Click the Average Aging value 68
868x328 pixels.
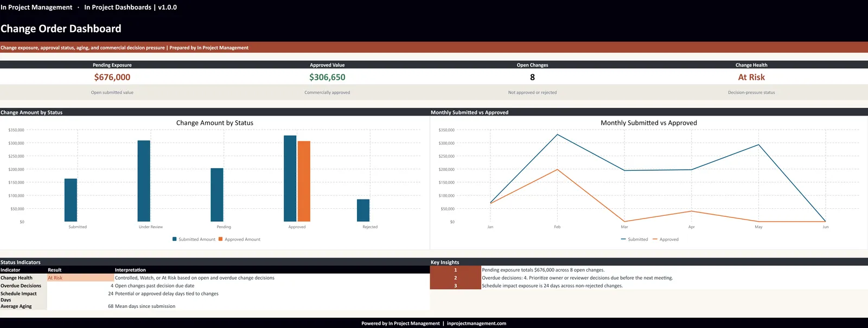(x=111, y=306)
